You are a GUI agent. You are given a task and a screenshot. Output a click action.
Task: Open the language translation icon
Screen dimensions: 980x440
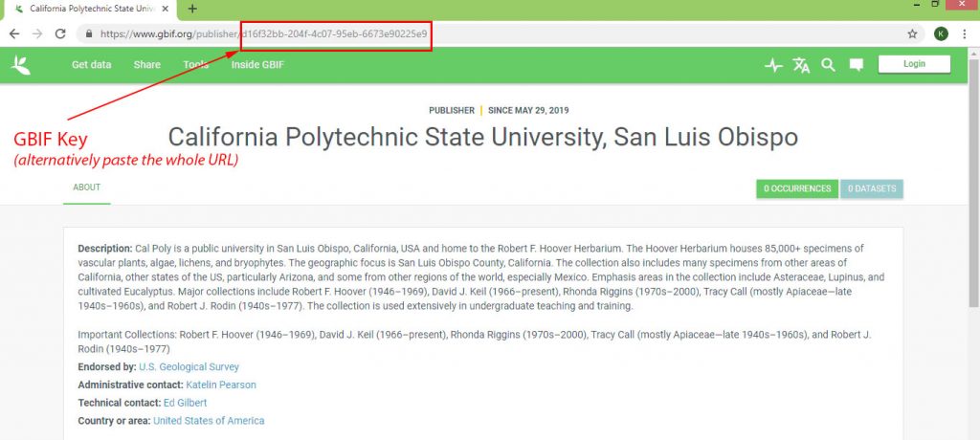tap(801, 65)
